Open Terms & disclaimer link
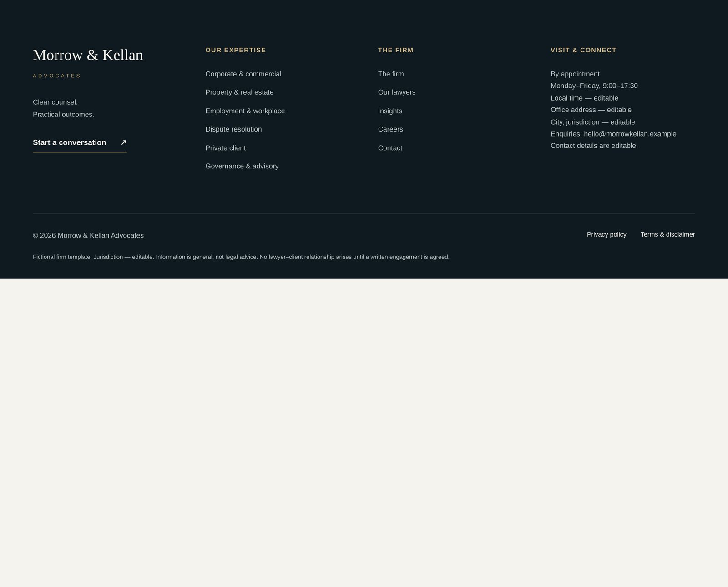 tap(667, 234)
